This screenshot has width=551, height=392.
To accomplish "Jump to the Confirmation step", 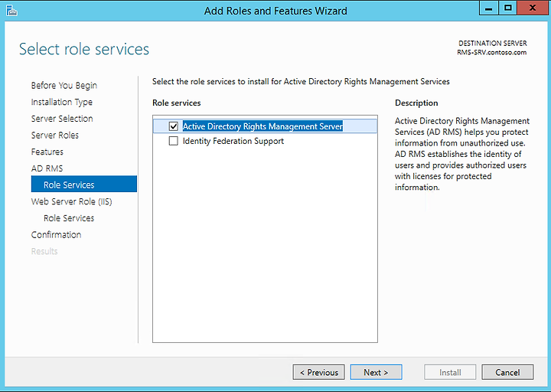I will pyautogui.click(x=56, y=234).
